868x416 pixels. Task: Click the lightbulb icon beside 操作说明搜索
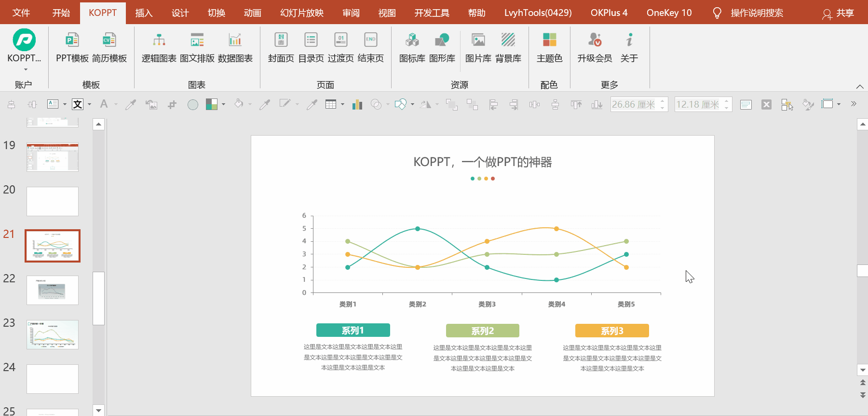(x=717, y=13)
